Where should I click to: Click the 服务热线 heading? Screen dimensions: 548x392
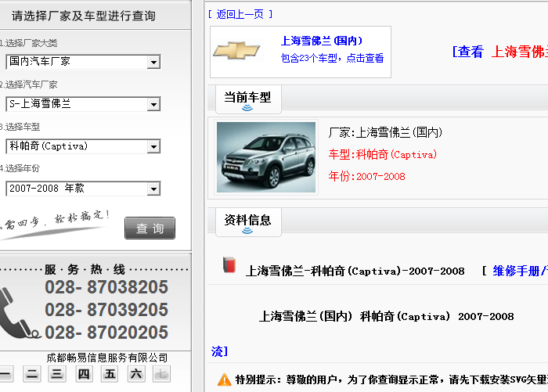pyautogui.click(x=85, y=269)
